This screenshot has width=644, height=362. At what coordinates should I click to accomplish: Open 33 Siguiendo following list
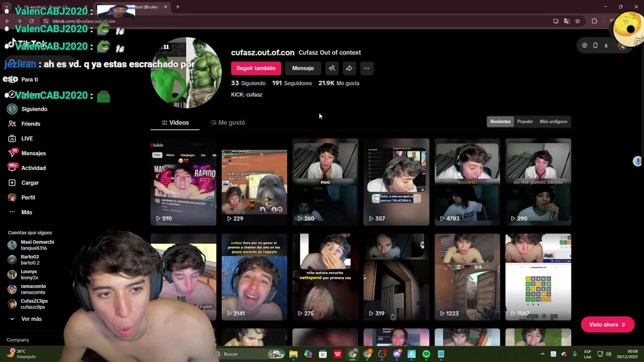click(x=249, y=83)
